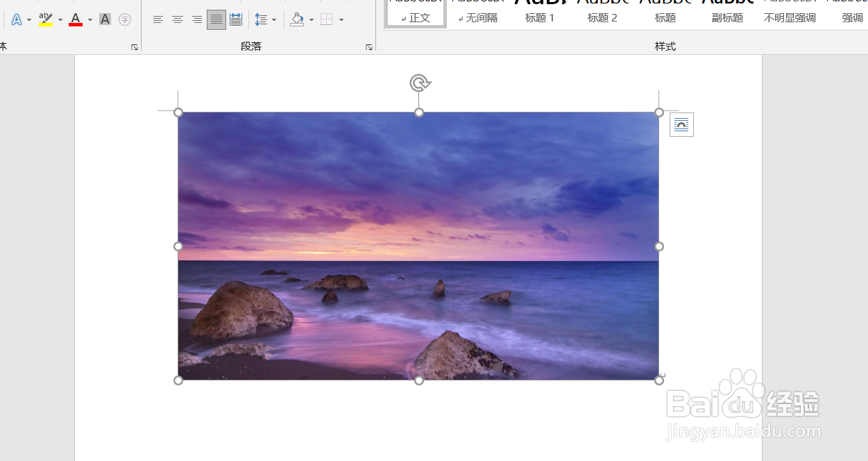Click the paragraph shading paint bucket
Viewport: 868px width, 461px height.
pyautogui.click(x=298, y=19)
